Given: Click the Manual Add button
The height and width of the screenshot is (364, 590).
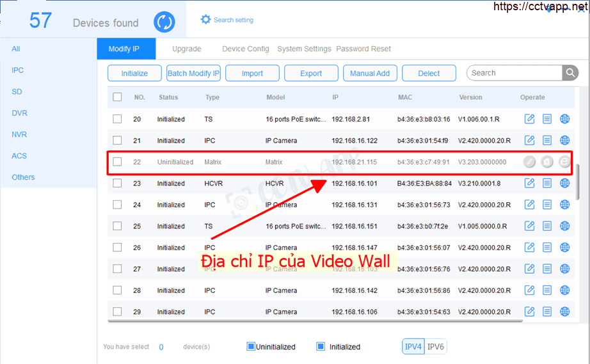Looking at the screenshot, I should (x=370, y=74).
